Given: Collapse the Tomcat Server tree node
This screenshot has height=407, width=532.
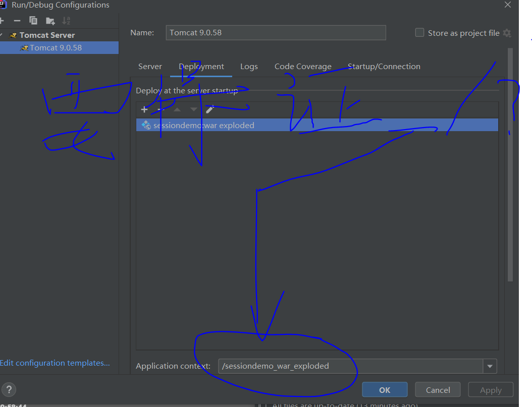Looking at the screenshot, I should pyautogui.click(x=2, y=35).
